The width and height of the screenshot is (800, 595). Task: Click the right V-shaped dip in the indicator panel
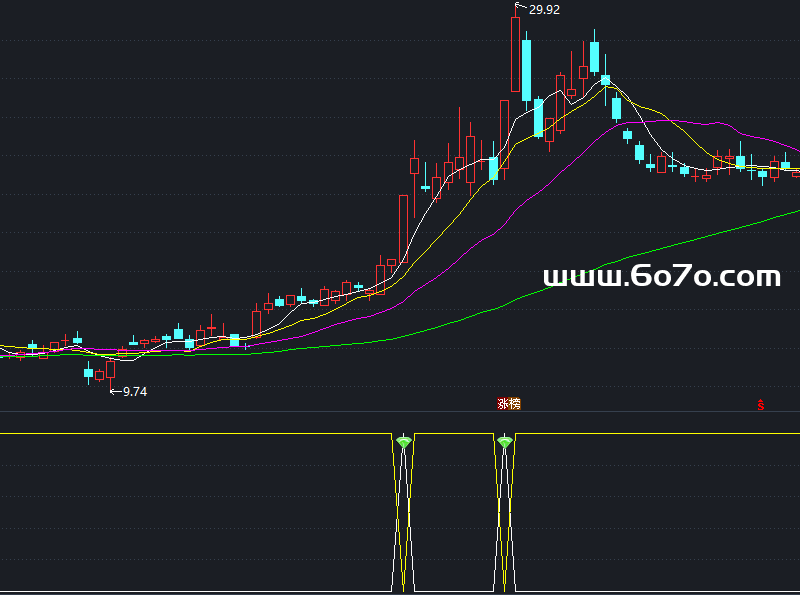click(x=505, y=520)
